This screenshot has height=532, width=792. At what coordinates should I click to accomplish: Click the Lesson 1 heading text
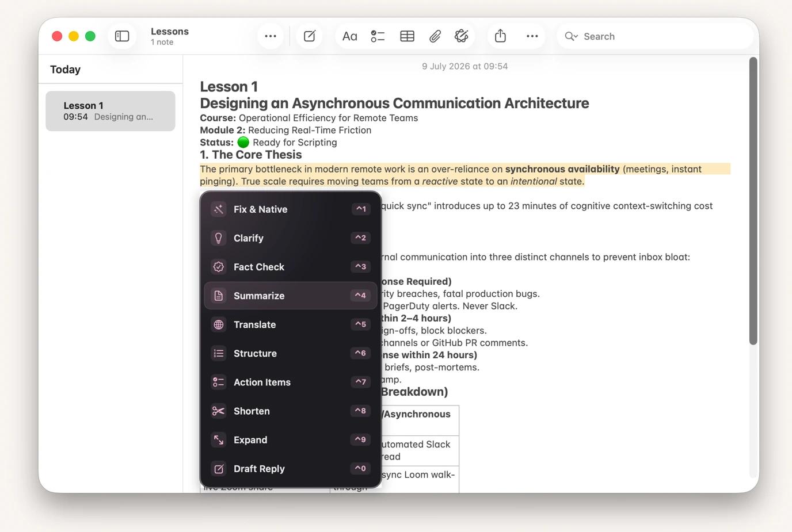[x=229, y=87]
